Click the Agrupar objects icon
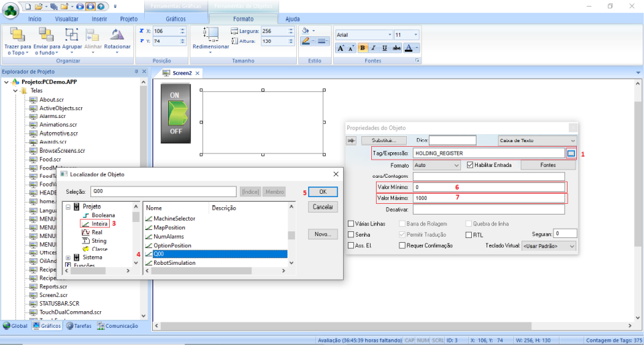This screenshot has height=346, width=644. click(x=72, y=36)
